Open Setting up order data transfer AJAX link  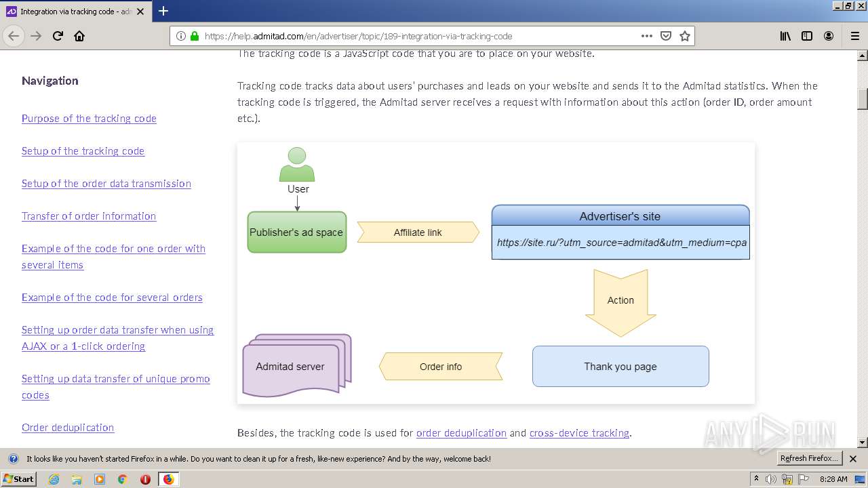click(117, 338)
